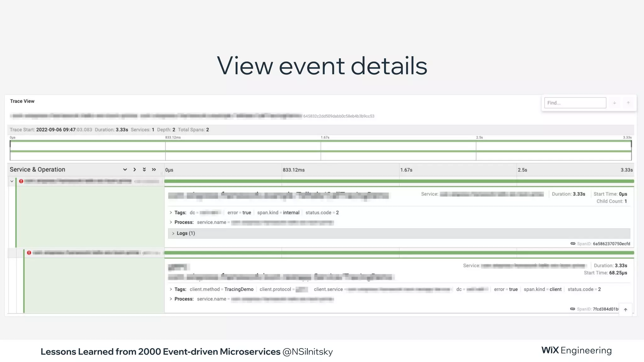Click the first span's green timeline bar
Viewport: 644px width, 362px height.
(399, 181)
